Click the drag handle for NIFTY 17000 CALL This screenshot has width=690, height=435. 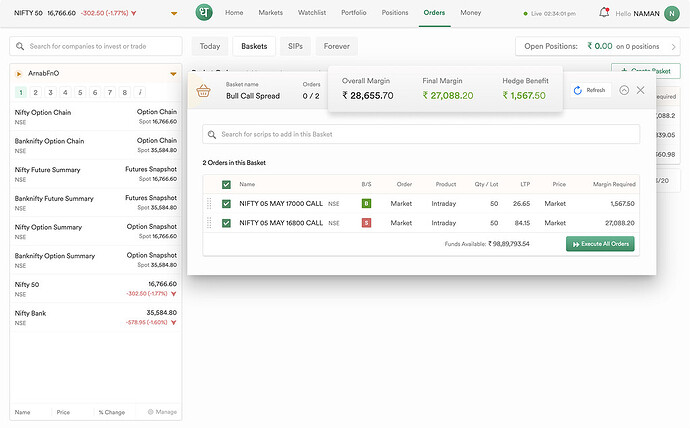(209, 203)
